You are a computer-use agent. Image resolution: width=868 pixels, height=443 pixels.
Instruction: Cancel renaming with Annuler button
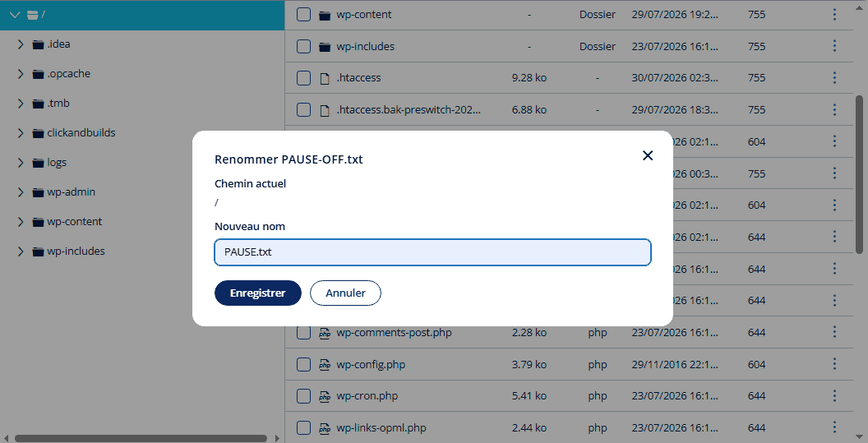click(345, 293)
